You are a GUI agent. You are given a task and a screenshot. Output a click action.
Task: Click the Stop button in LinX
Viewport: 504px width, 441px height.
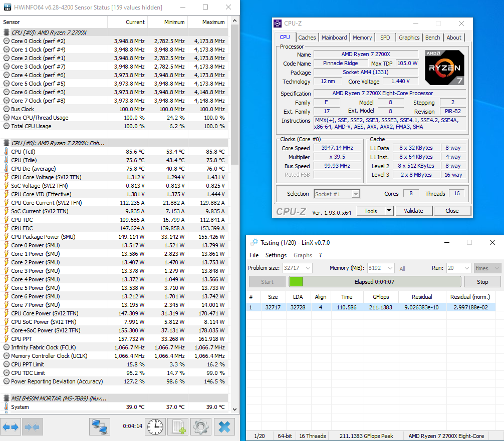[482, 282]
